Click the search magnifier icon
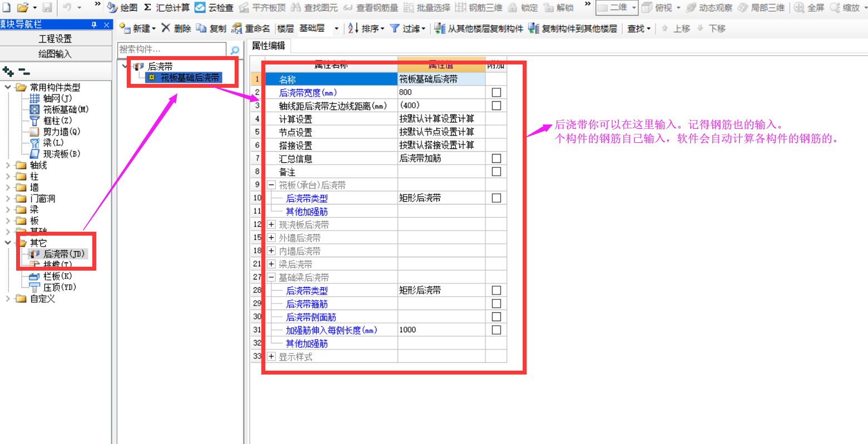The width and height of the screenshot is (868, 444). tap(235, 50)
